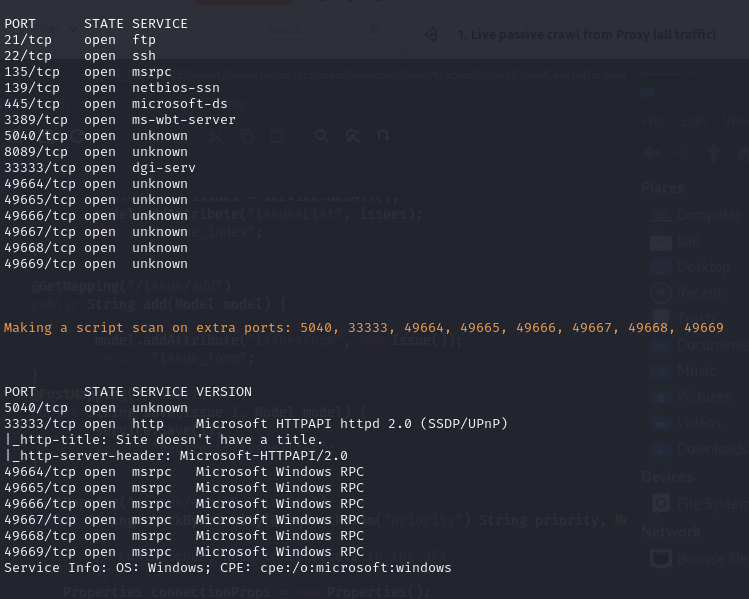This screenshot has height=599, width=749.
Task: Click the back arrow in the background file manager
Action: click(x=652, y=153)
